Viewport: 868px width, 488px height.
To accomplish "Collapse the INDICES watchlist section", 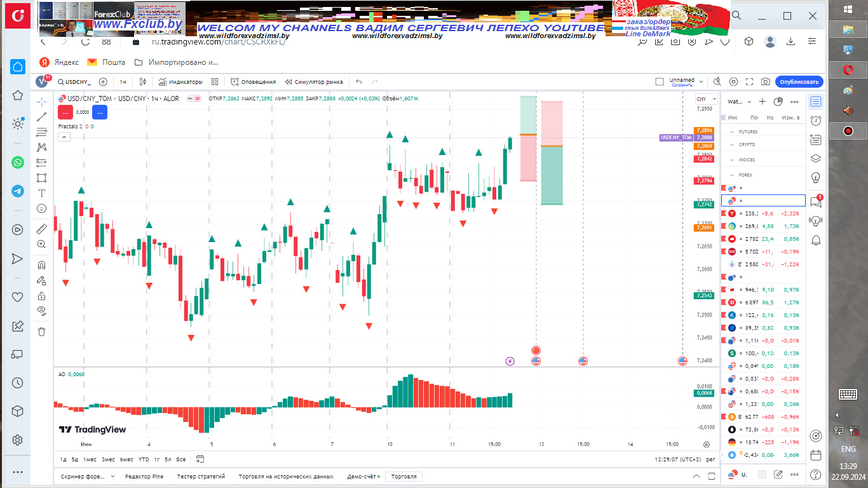I will (x=732, y=160).
